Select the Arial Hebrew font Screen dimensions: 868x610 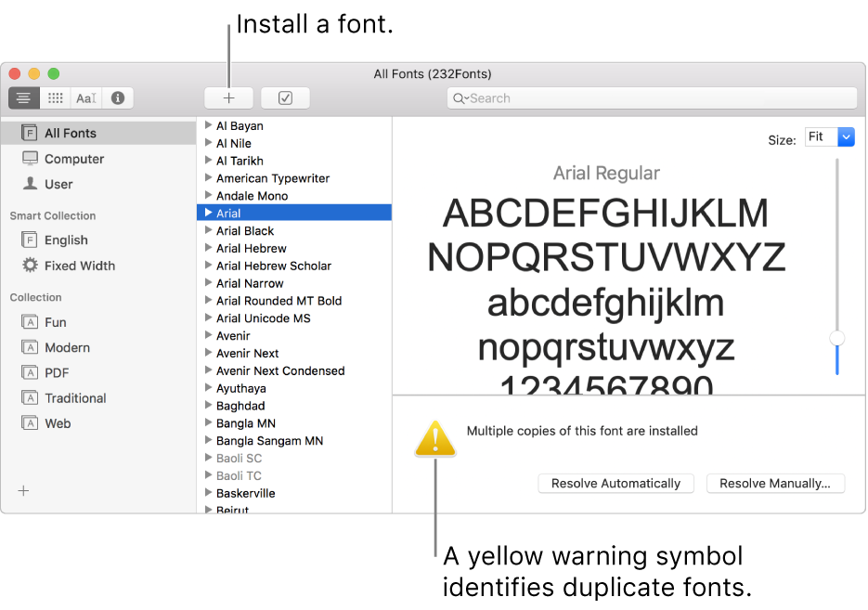tap(252, 248)
